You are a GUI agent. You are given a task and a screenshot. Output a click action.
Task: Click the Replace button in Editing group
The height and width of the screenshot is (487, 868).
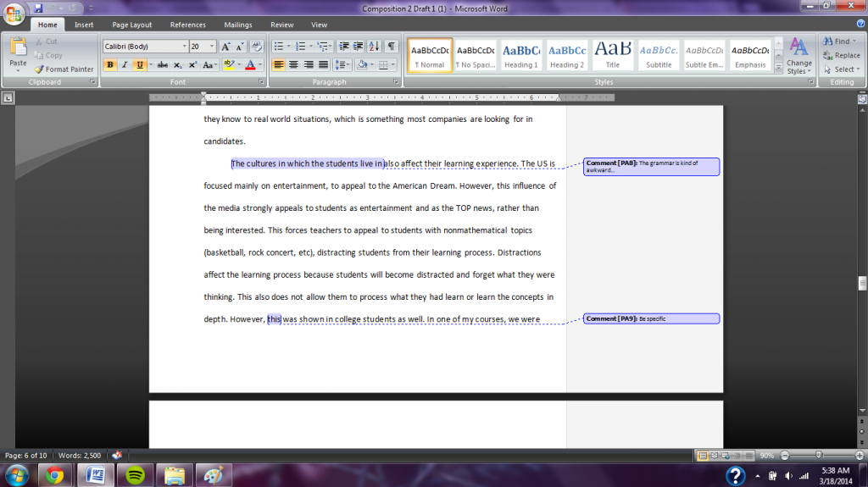[x=841, y=55]
